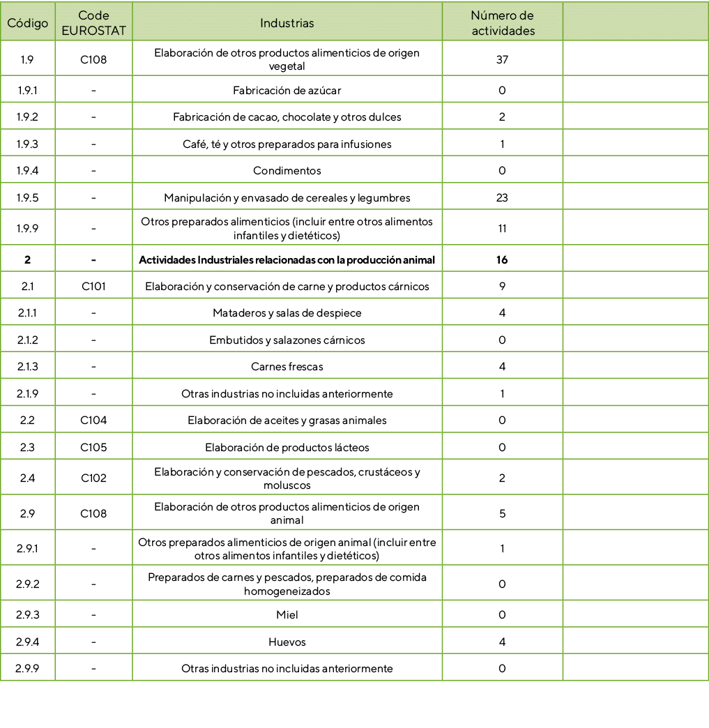709x728 pixels.
Task: Click the "Miel" industry cell
Action: coord(287,615)
